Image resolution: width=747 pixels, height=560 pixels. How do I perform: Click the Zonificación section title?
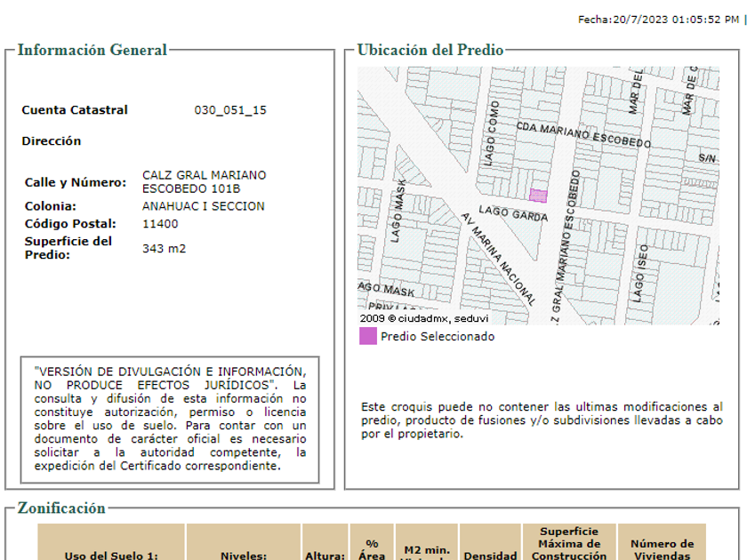(61, 508)
